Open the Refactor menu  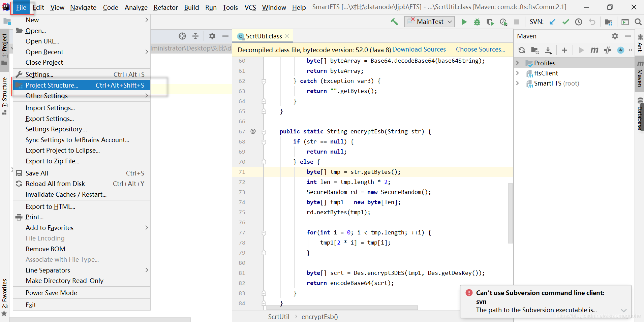click(x=165, y=7)
